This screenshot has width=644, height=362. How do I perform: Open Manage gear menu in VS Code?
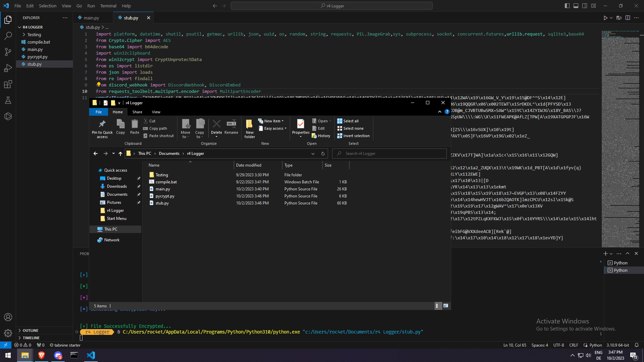click(8, 333)
